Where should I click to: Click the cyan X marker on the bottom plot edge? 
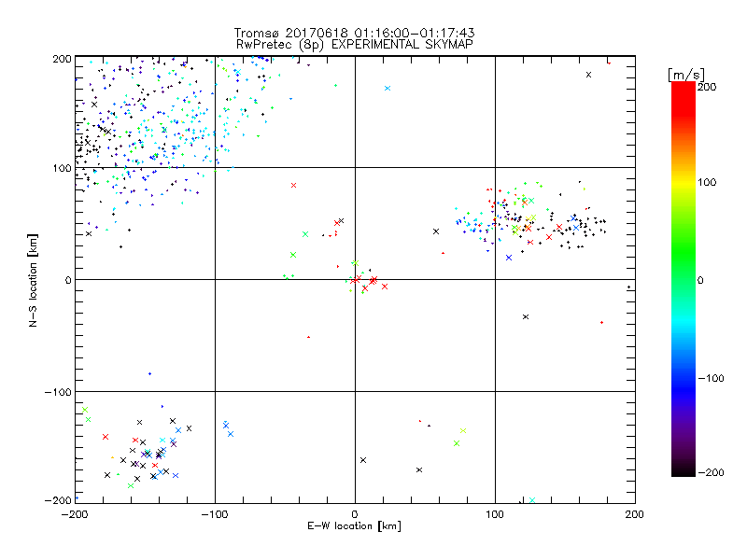(532, 500)
